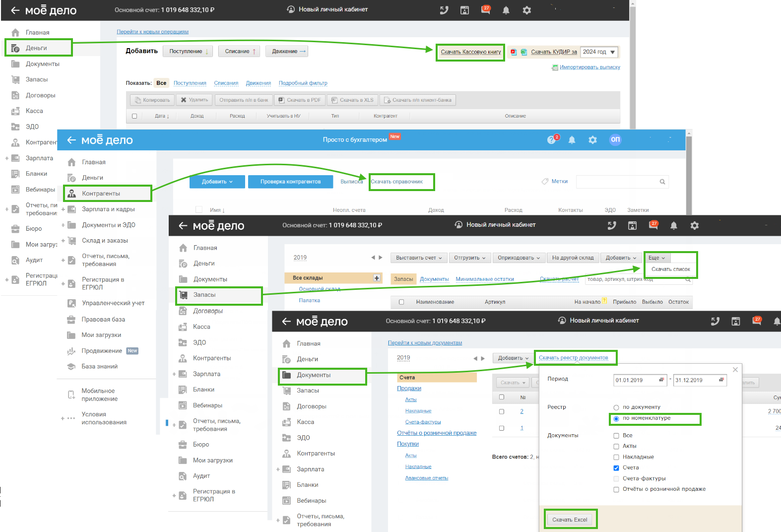The height and width of the screenshot is (532, 781).
Task: Open the blue Добавить dropdown in Контрагенты page
Action: (217, 182)
